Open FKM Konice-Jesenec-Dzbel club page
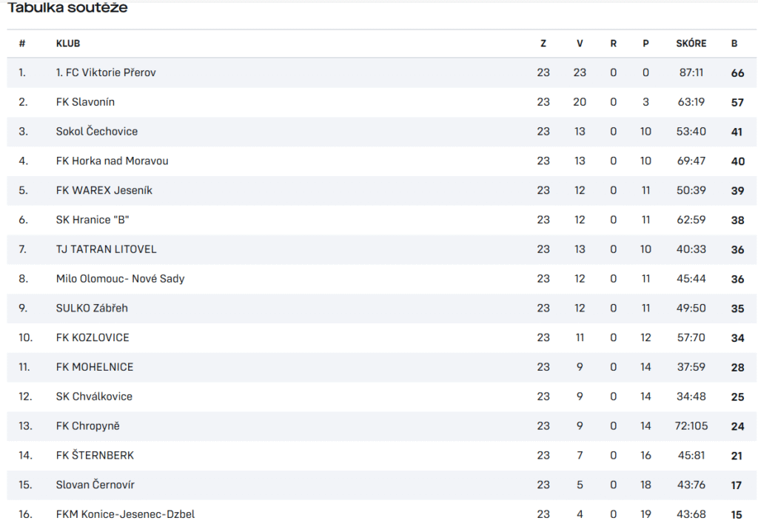 [x=125, y=514]
